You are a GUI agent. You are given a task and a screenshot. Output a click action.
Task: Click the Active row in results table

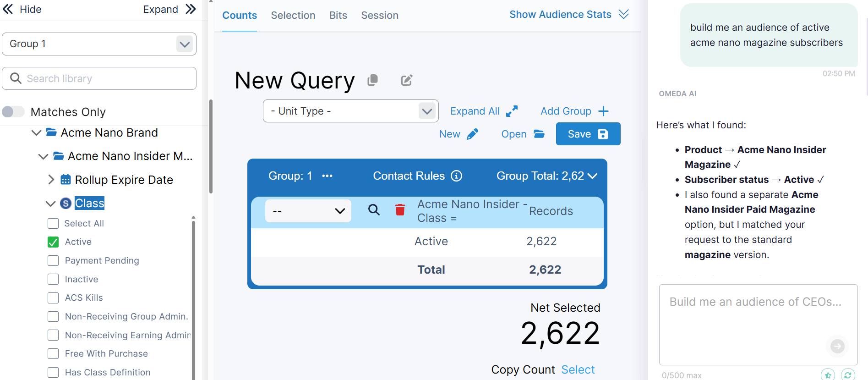427,242
